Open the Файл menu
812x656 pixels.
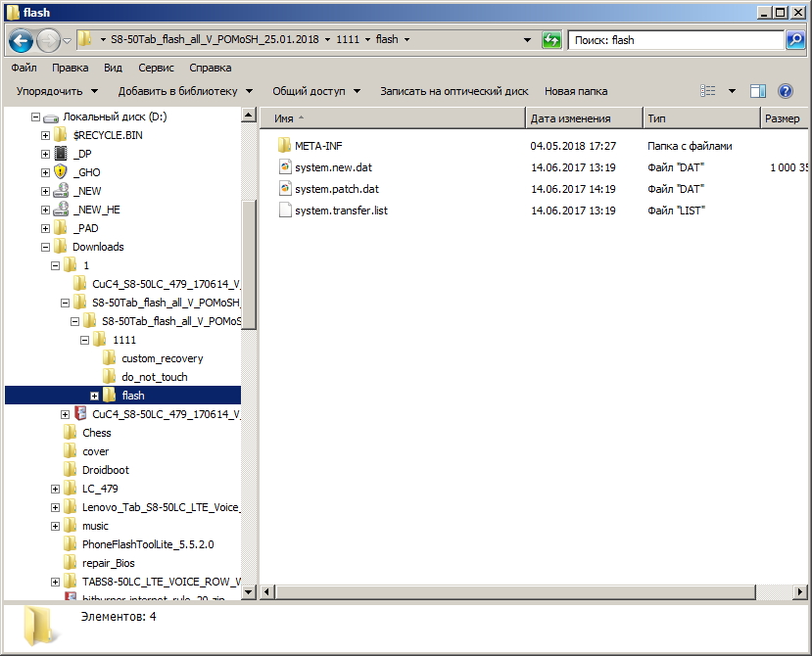(x=24, y=68)
